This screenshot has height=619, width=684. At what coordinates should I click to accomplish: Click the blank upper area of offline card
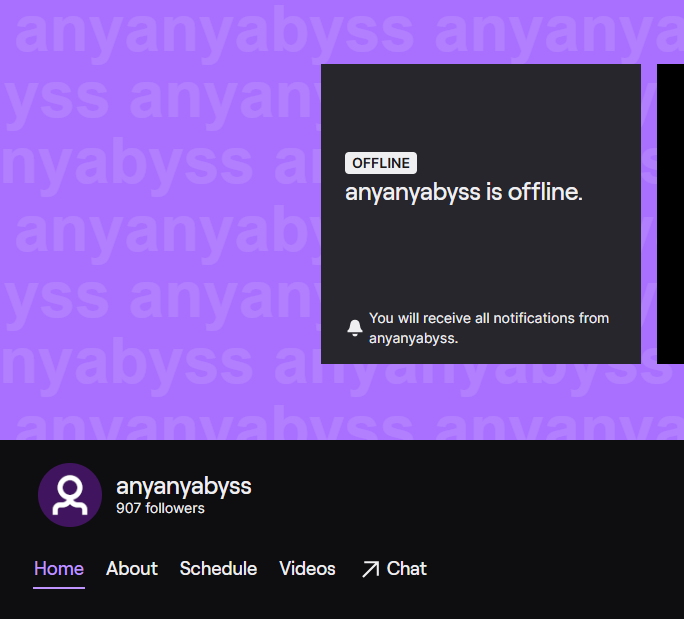pyautogui.click(x=480, y=107)
